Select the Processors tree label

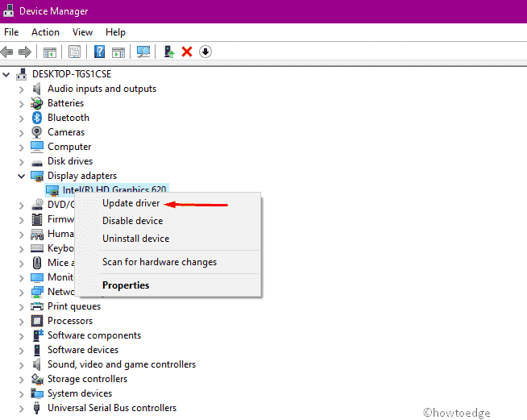pyautogui.click(x=70, y=321)
